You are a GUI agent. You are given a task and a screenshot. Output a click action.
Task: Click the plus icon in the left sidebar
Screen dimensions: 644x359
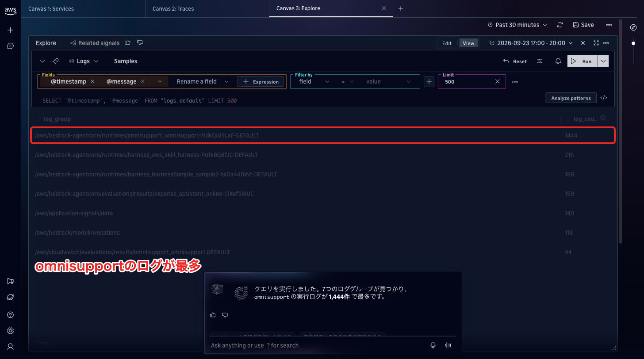pos(11,30)
